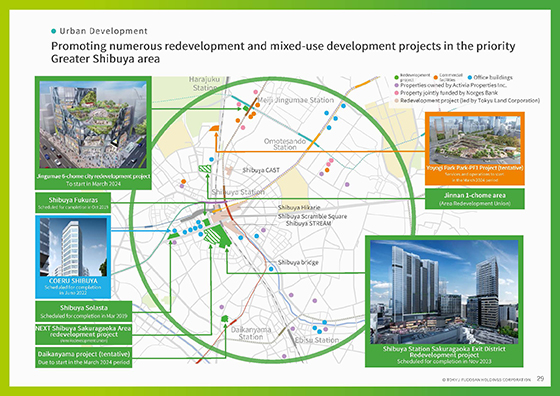The height and width of the screenshot is (396, 560).
Task: Click the 'Meiji Jingumae Station' map label
Action: [x=296, y=100]
